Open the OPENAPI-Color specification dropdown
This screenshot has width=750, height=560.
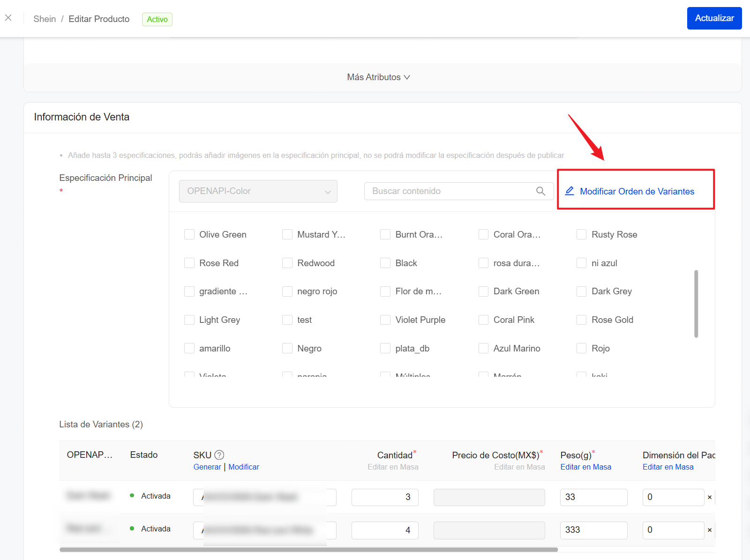point(258,191)
